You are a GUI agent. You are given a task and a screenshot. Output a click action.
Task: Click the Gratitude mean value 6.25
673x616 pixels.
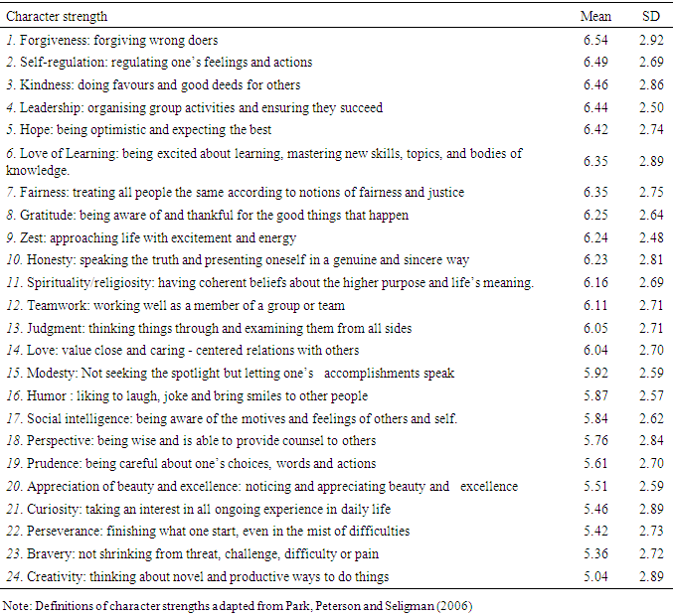pyautogui.click(x=595, y=215)
